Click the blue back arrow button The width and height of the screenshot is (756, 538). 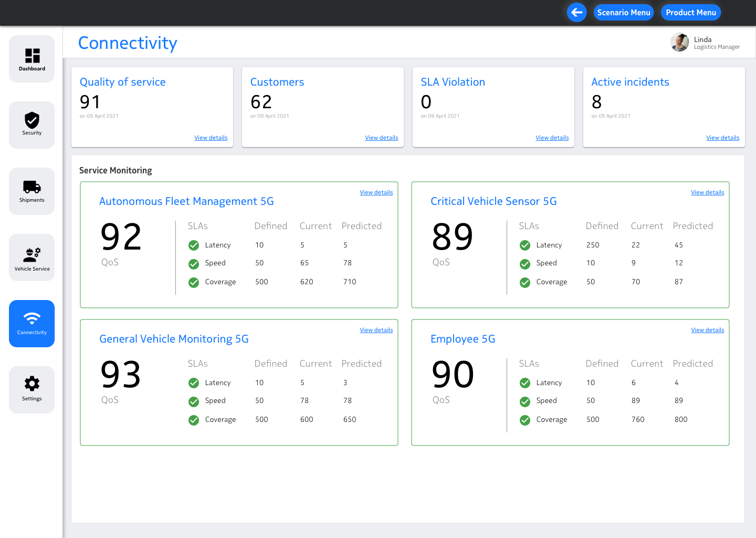(577, 13)
